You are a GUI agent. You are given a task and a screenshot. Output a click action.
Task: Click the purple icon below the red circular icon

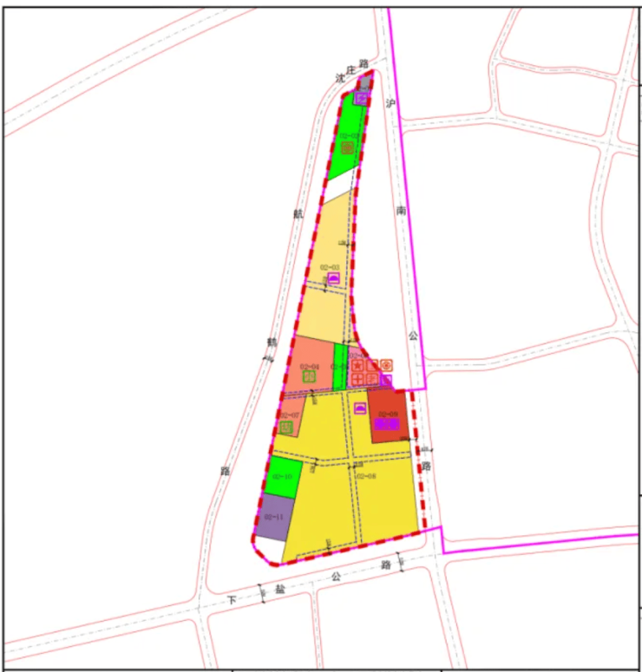[x=386, y=380]
